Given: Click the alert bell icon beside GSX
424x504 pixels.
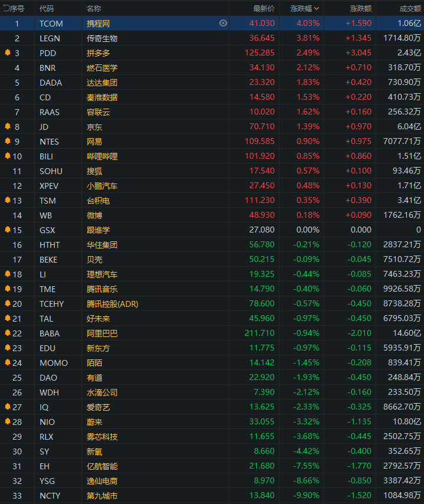Looking at the screenshot, I should (8, 230).
